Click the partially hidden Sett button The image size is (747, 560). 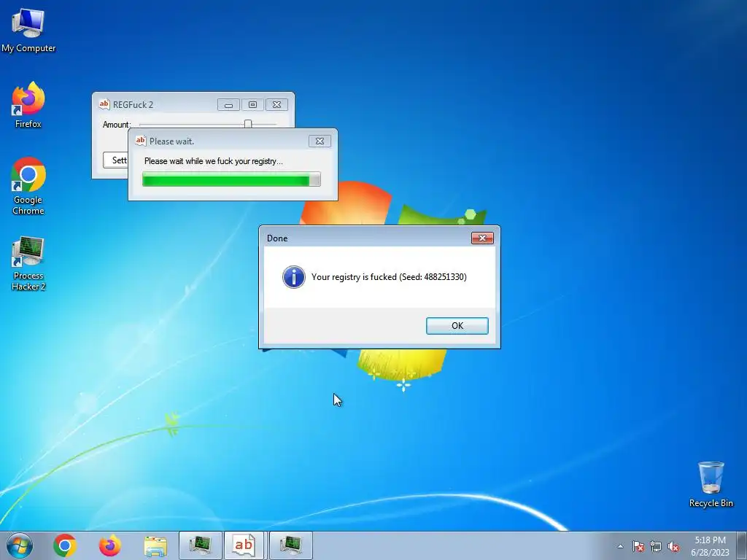(116, 160)
